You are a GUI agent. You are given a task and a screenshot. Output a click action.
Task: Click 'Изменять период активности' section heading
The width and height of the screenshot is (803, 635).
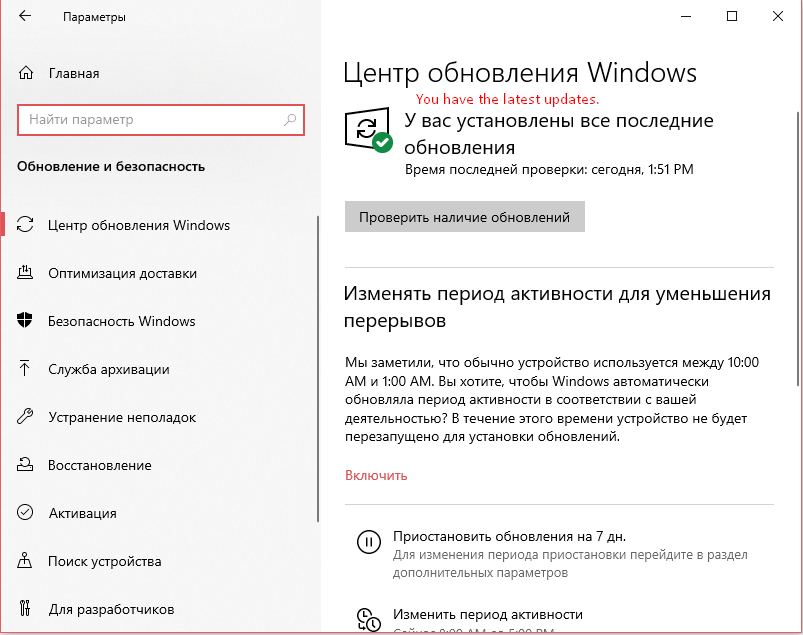tap(557, 307)
